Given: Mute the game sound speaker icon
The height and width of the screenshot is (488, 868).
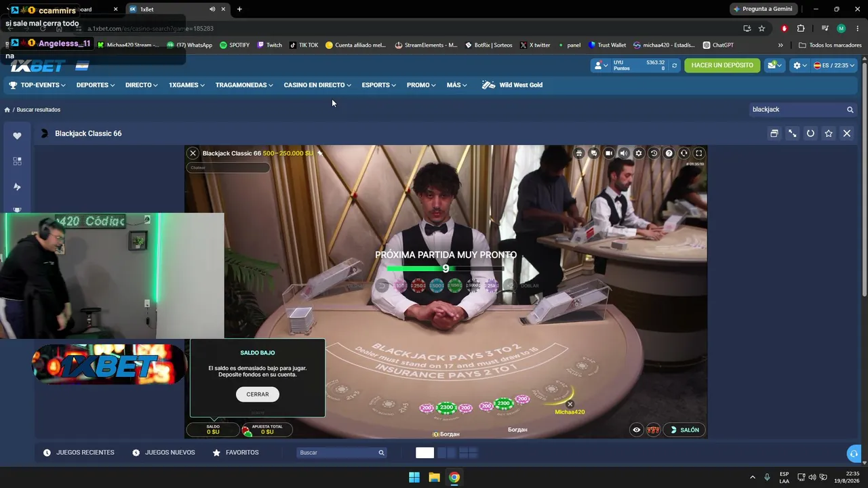Looking at the screenshot, I should click(x=624, y=153).
